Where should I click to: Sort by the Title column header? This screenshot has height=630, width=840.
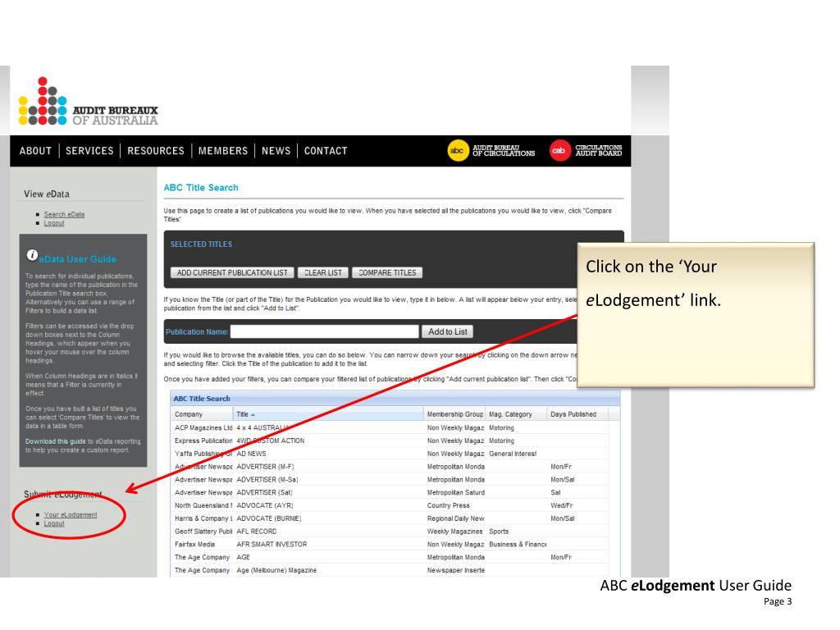pyautogui.click(x=328, y=414)
